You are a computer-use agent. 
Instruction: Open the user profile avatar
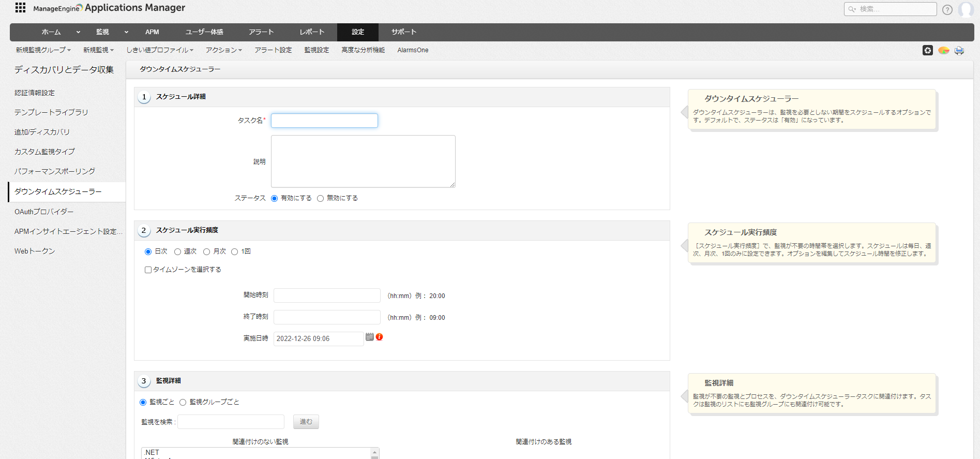[965, 10]
